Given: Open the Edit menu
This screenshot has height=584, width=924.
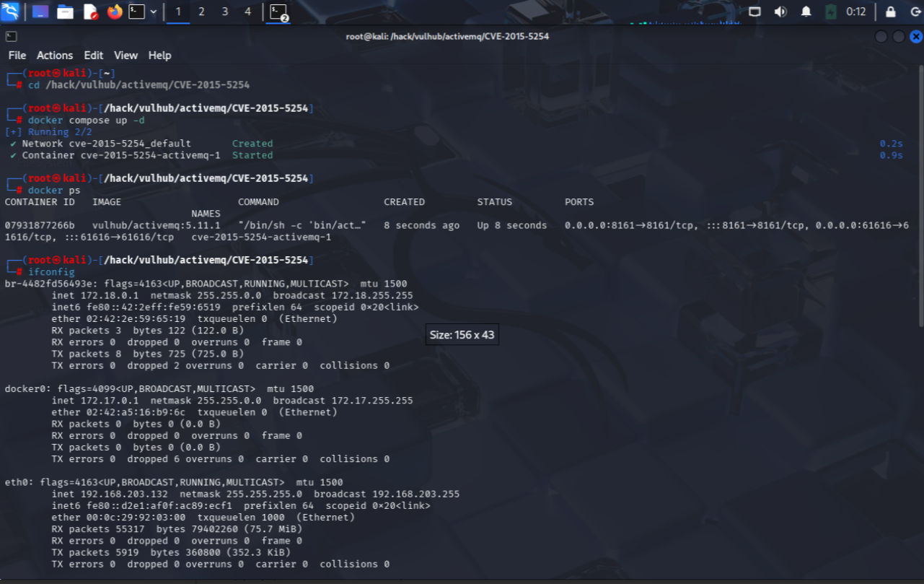Looking at the screenshot, I should click(x=94, y=56).
